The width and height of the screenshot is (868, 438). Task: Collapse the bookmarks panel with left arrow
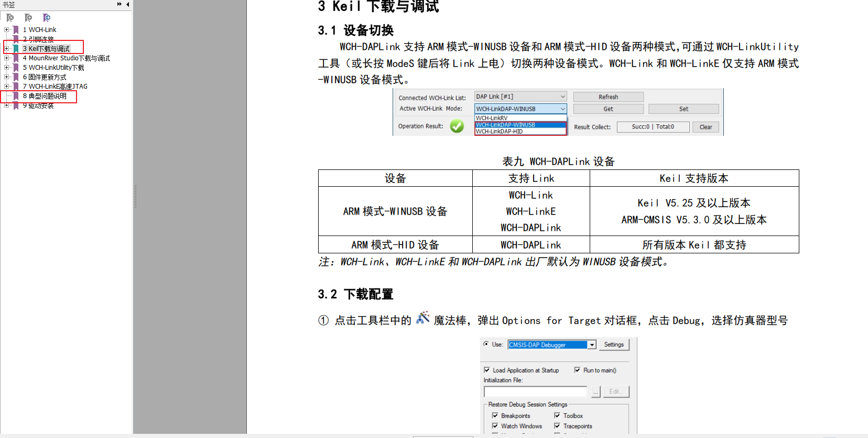pyautogui.click(x=128, y=4)
